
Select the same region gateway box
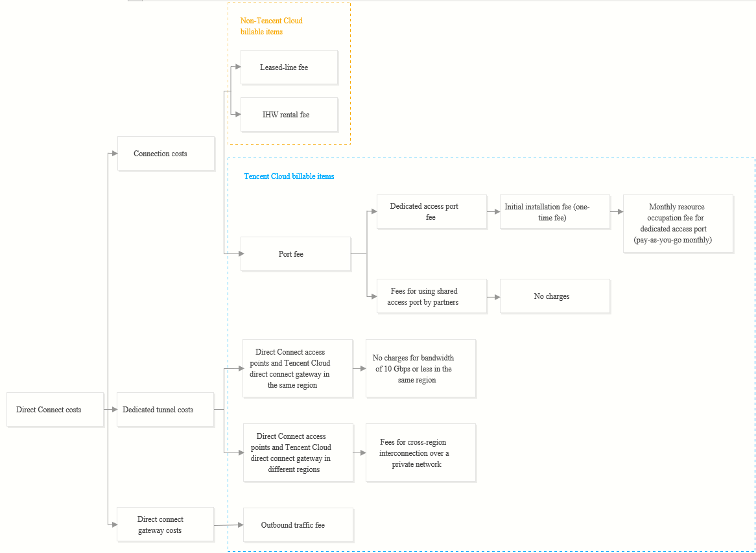298,368
